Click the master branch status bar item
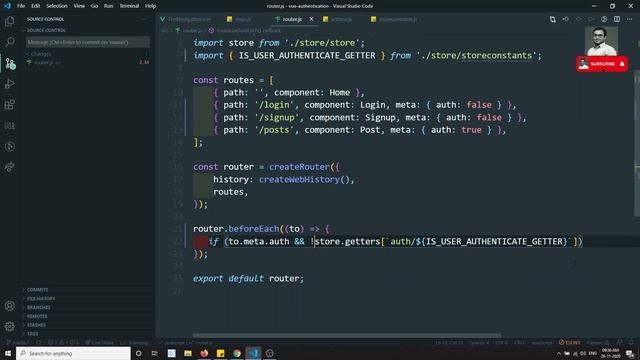 [18, 342]
